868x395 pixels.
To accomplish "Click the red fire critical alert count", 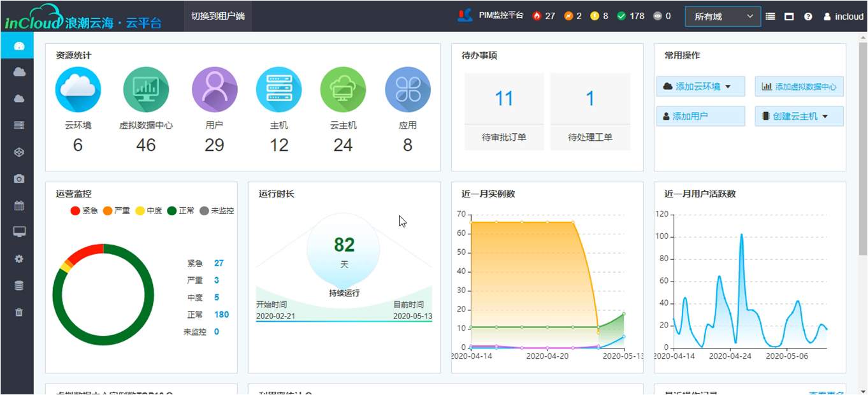I will 544,16.
